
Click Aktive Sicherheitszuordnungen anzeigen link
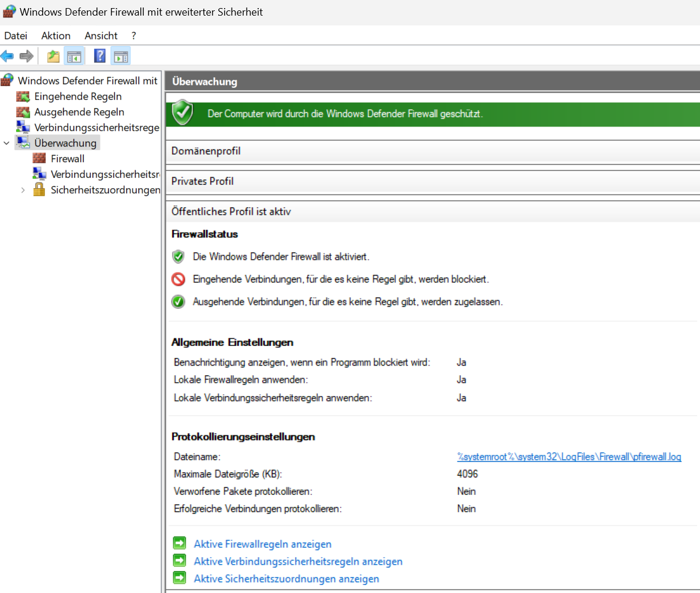point(286,579)
